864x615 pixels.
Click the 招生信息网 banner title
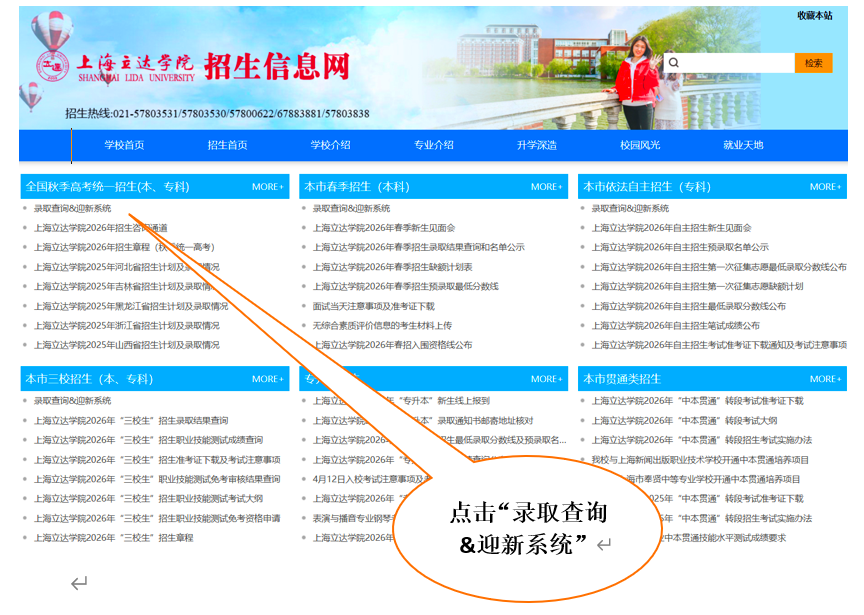click(x=277, y=67)
